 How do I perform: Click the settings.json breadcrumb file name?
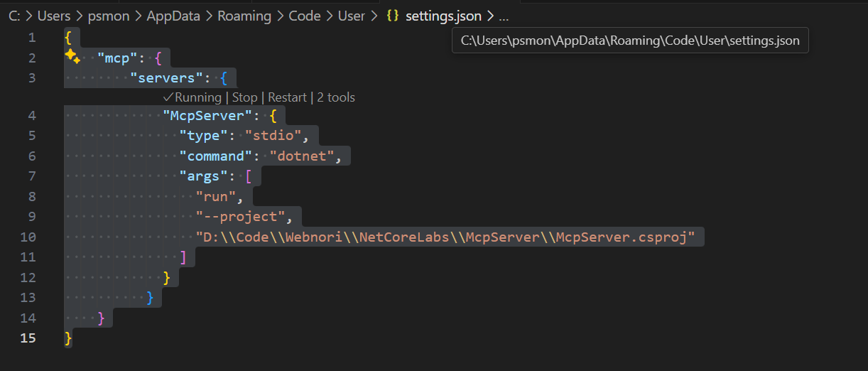(x=443, y=16)
